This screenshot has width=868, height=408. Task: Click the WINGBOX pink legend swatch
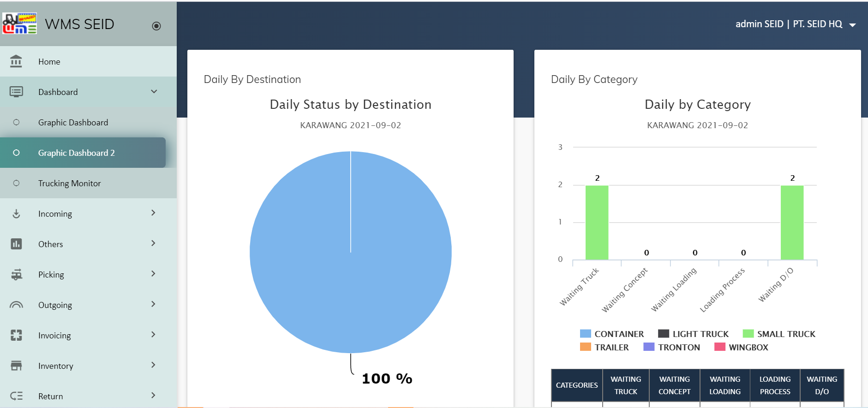tap(719, 347)
